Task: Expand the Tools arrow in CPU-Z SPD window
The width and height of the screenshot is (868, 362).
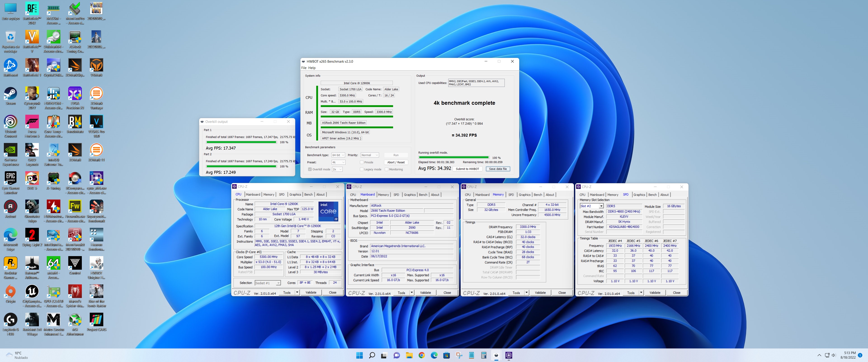Action: 641,293
